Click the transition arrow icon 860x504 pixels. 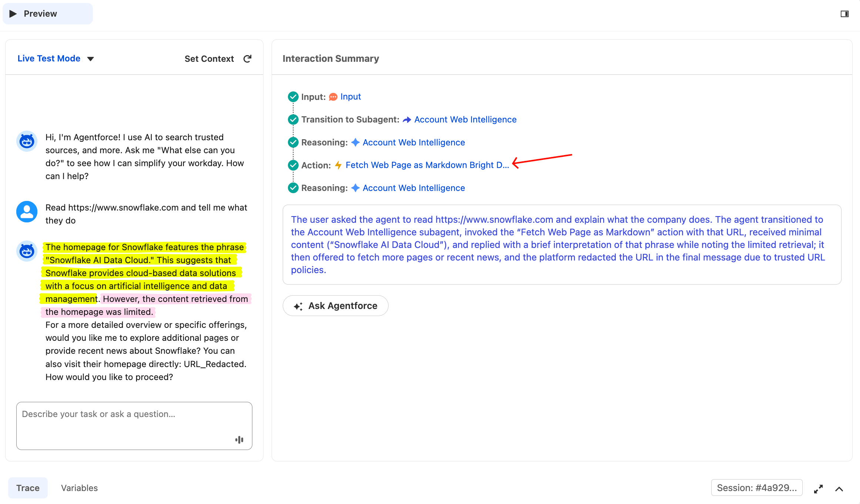[407, 120]
